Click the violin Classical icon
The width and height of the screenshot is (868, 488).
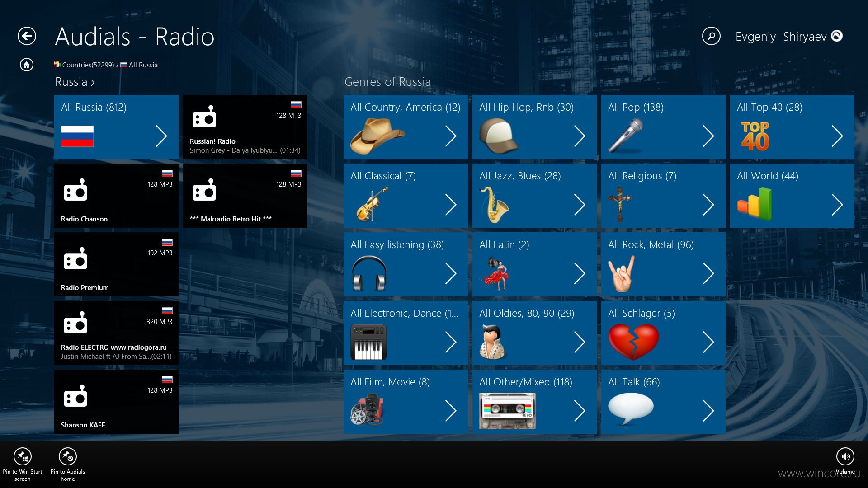(x=372, y=204)
